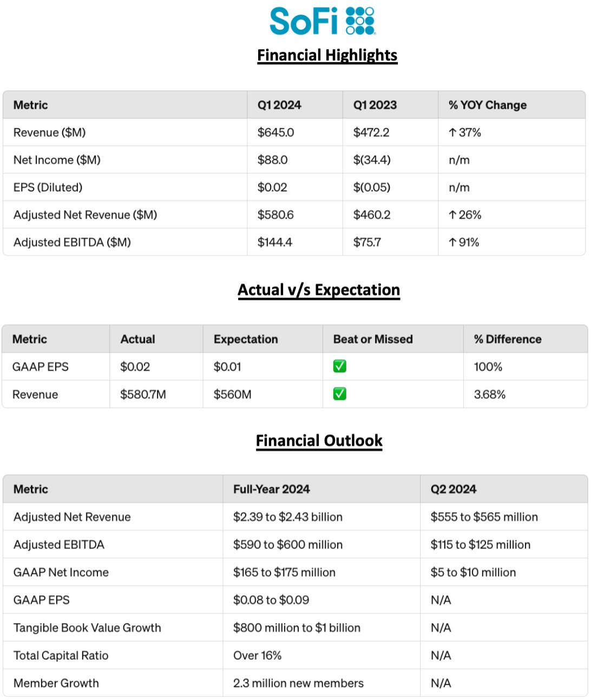591x700 pixels.
Task: Click the up arrow beside 91%
Action: tap(452, 242)
